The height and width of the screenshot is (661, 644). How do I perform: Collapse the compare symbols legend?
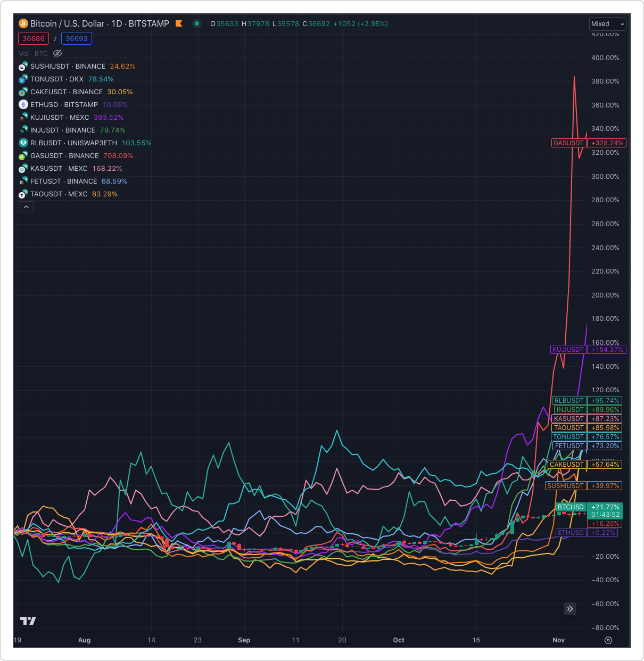tap(26, 206)
